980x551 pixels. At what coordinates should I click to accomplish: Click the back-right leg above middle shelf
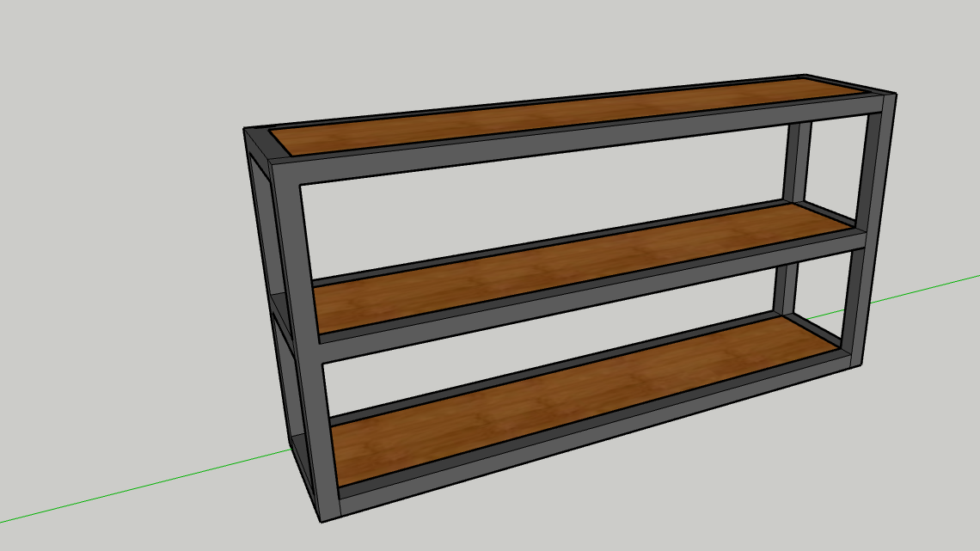[797, 162]
